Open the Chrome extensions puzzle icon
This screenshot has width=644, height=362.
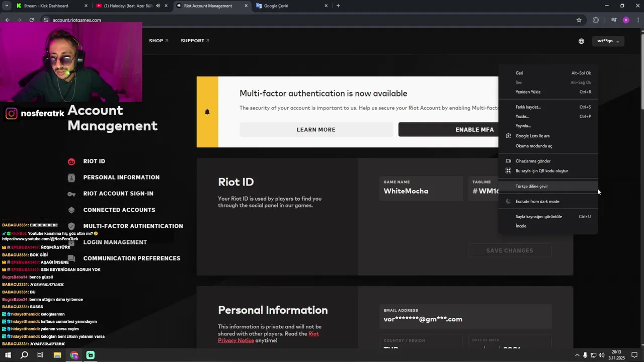click(596, 20)
